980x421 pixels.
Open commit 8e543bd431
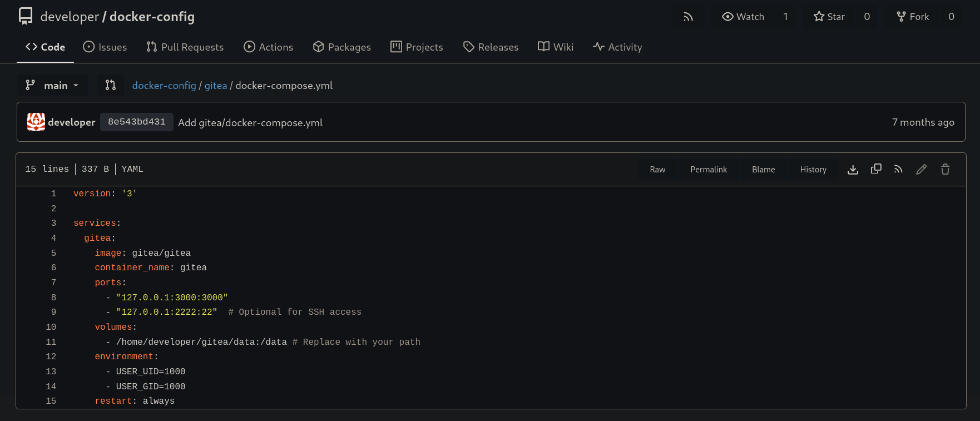tap(137, 122)
